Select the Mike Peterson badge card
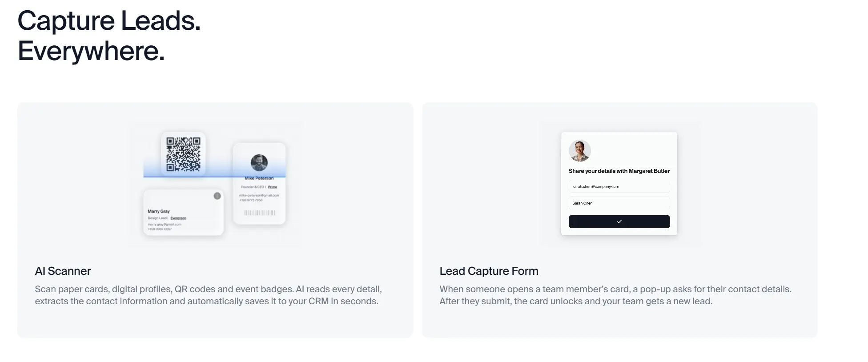 (259, 183)
